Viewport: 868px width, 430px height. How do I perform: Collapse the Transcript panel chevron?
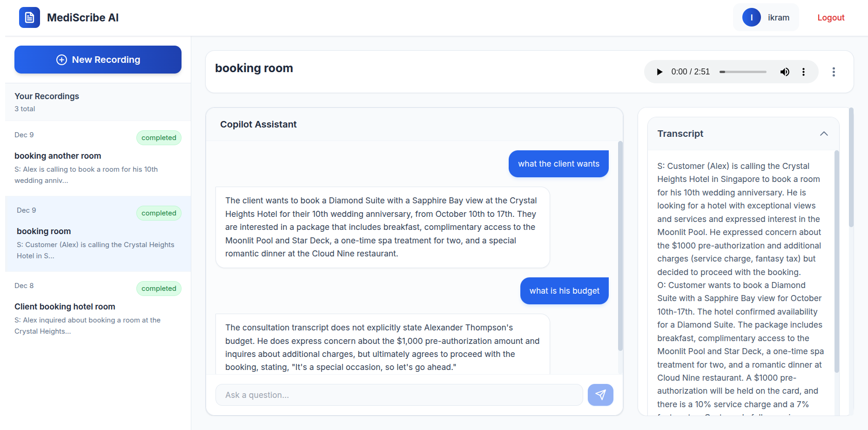coord(824,134)
